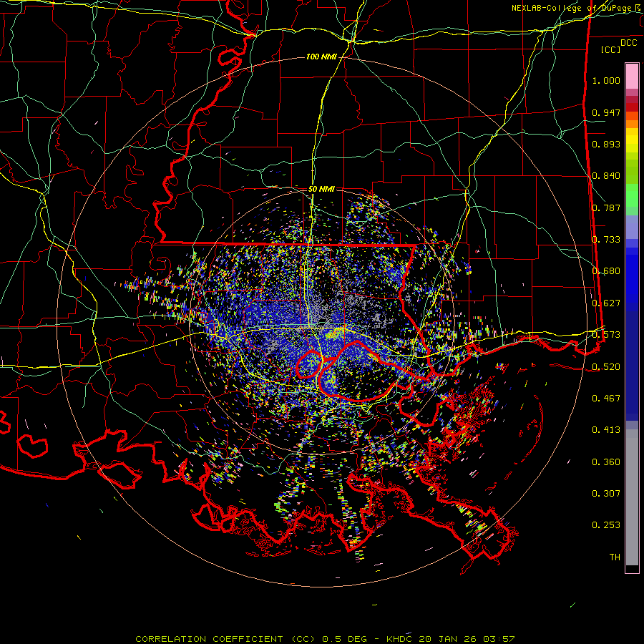Click the 'KHDC' station ID in the caption
The width and height of the screenshot is (644, 644).
[401, 639]
